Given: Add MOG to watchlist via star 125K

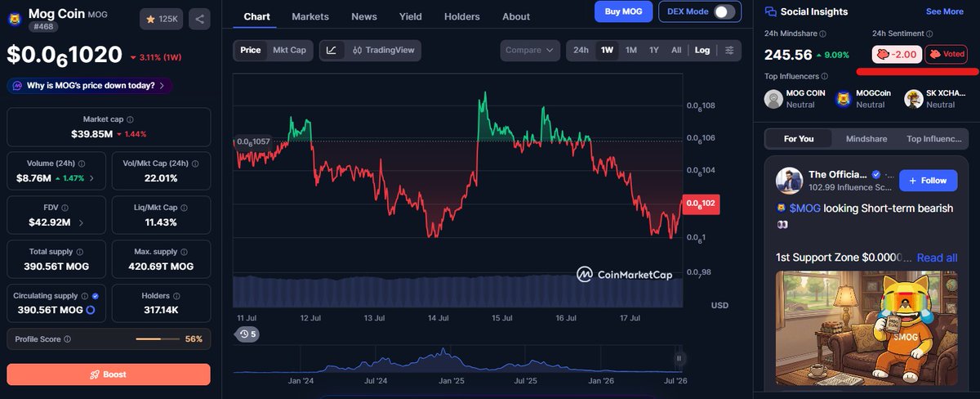Looking at the screenshot, I should click(162, 19).
